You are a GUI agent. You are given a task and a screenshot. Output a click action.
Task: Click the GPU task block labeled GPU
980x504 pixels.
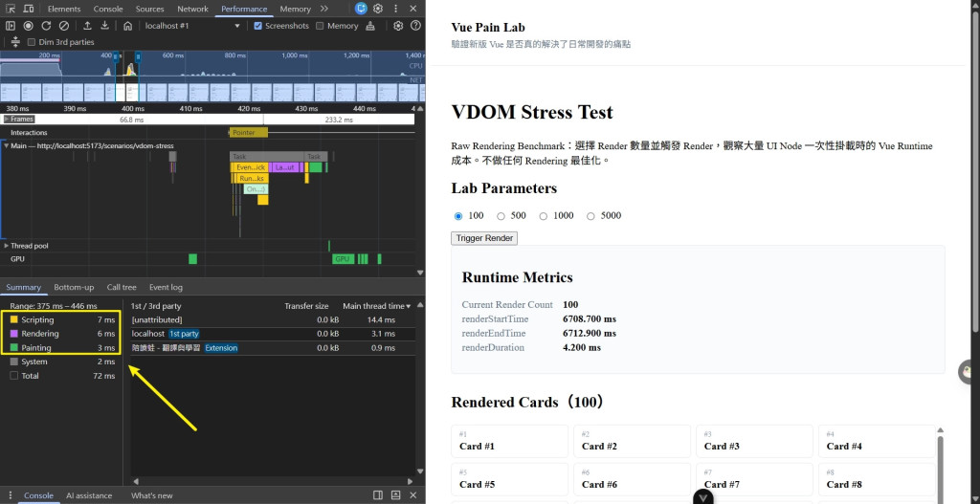point(343,258)
